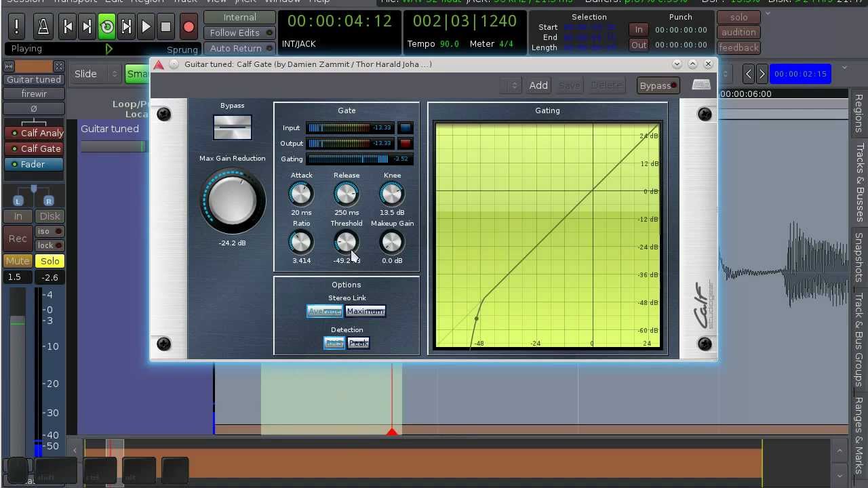Click the audition alert indicator
The image size is (868, 488).
pyautogui.click(x=738, y=33)
